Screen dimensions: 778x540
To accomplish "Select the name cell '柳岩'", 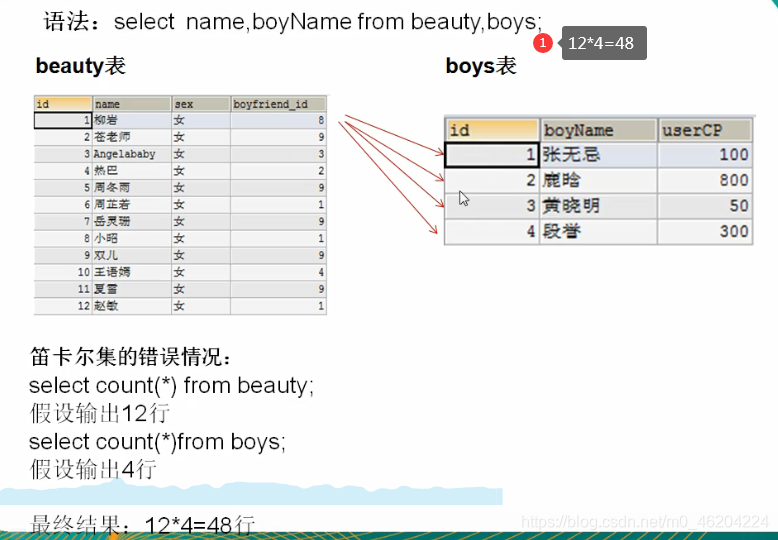I will coord(131,120).
